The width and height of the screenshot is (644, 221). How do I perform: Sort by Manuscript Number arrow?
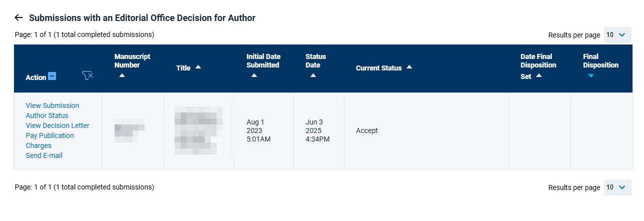point(122,75)
